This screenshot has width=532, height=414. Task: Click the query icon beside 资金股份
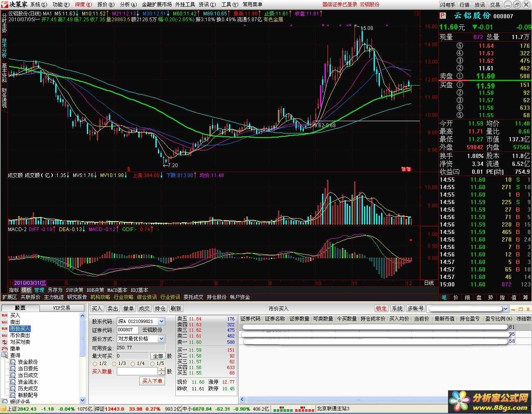pos(13,362)
